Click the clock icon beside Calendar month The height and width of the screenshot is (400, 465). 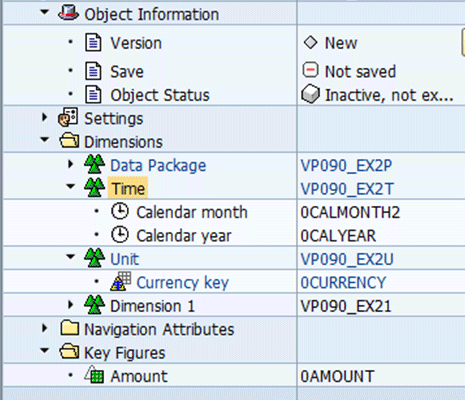click(x=120, y=211)
